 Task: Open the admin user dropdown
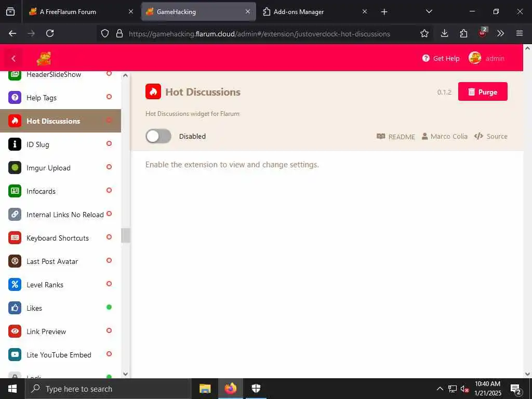pyautogui.click(x=486, y=58)
